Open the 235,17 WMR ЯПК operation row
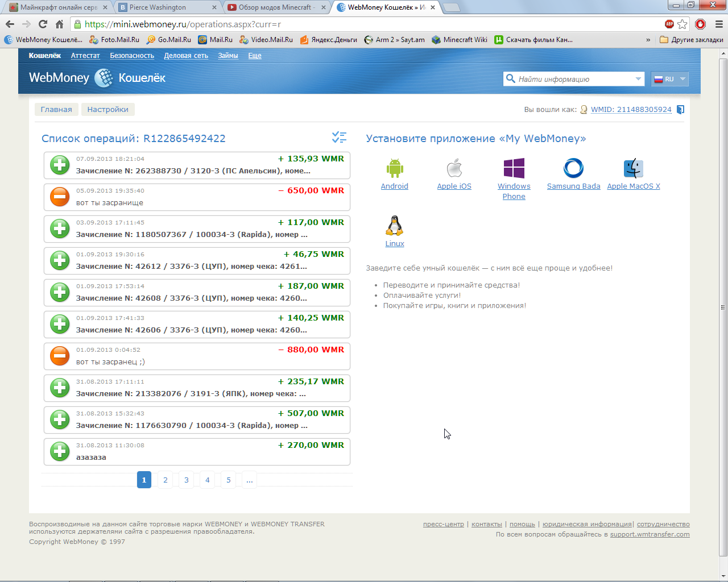728x582 pixels. [197, 388]
